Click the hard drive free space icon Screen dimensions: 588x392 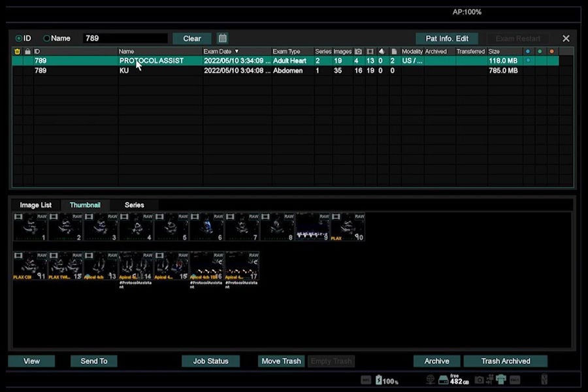443,380
